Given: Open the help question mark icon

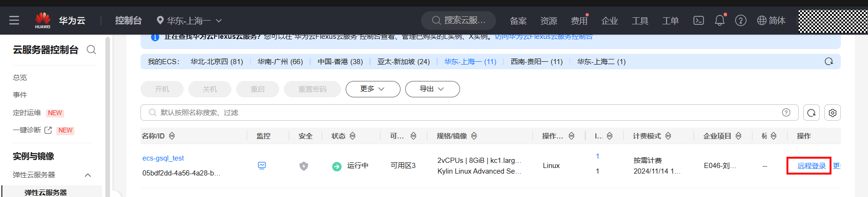Looking at the screenshot, I should pyautogui.click(x=741, y=21).
